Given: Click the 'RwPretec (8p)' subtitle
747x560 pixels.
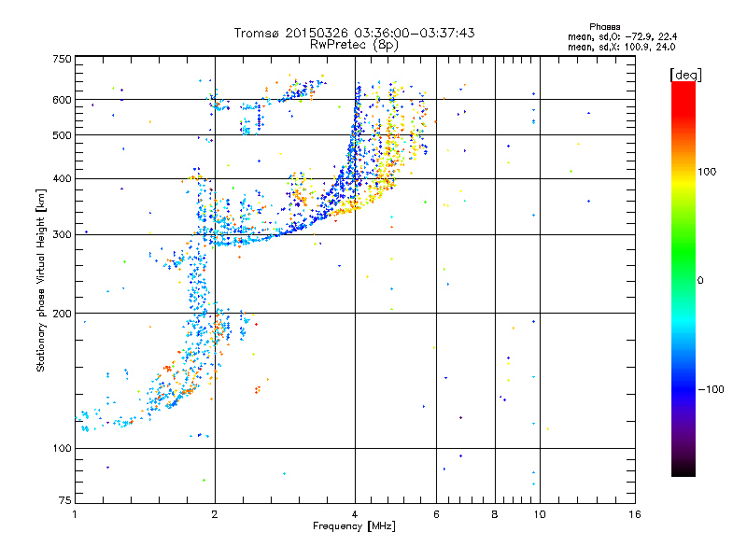Looking at the screenshot, I should pos(354,45).
